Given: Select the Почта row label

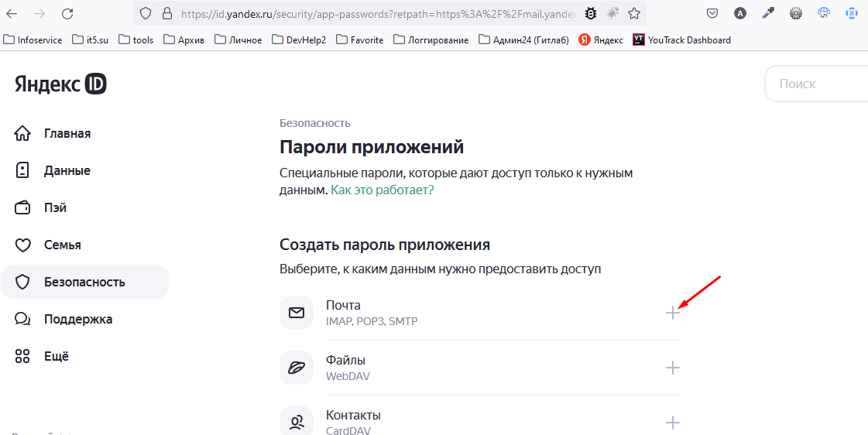Looking at the screenshot, I should (x=343, y=306).
